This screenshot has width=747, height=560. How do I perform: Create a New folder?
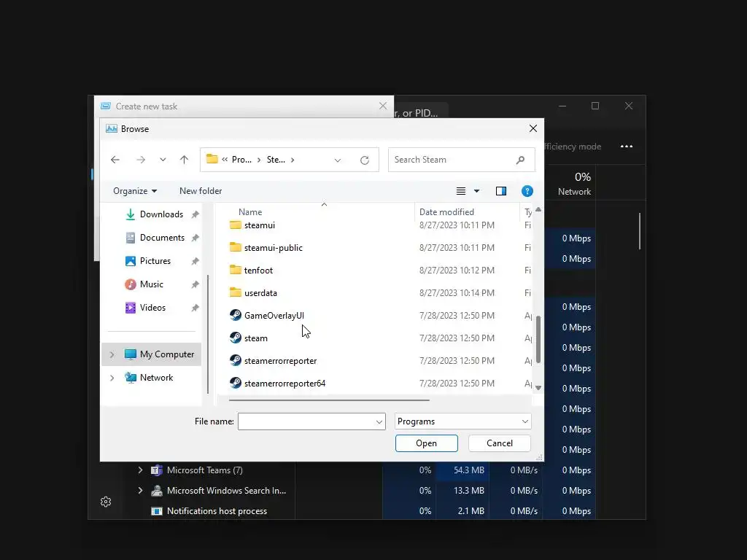click(201, 191)
